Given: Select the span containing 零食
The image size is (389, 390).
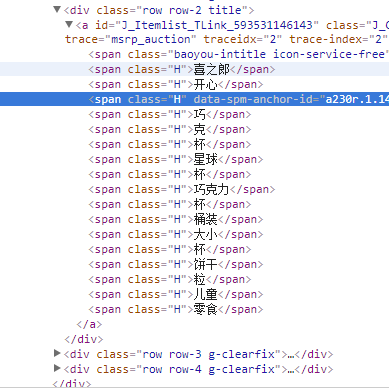Looking at the screenshot, I should tap(176, 309).
